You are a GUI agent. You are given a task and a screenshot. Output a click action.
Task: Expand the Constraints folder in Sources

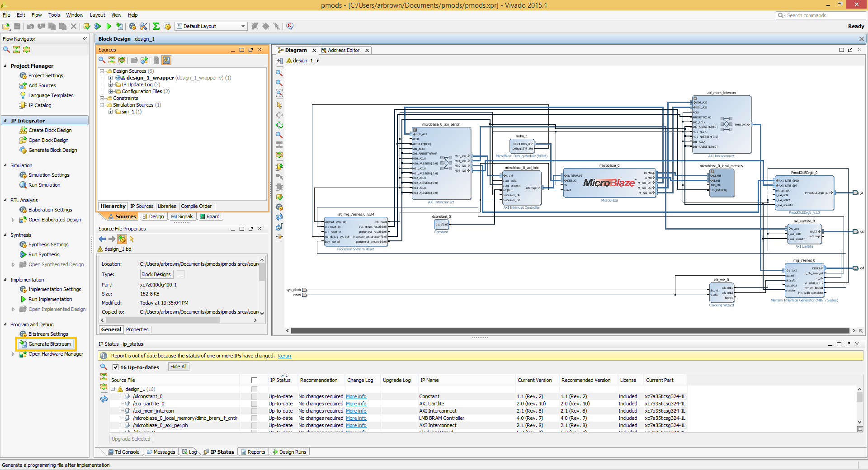102,98
